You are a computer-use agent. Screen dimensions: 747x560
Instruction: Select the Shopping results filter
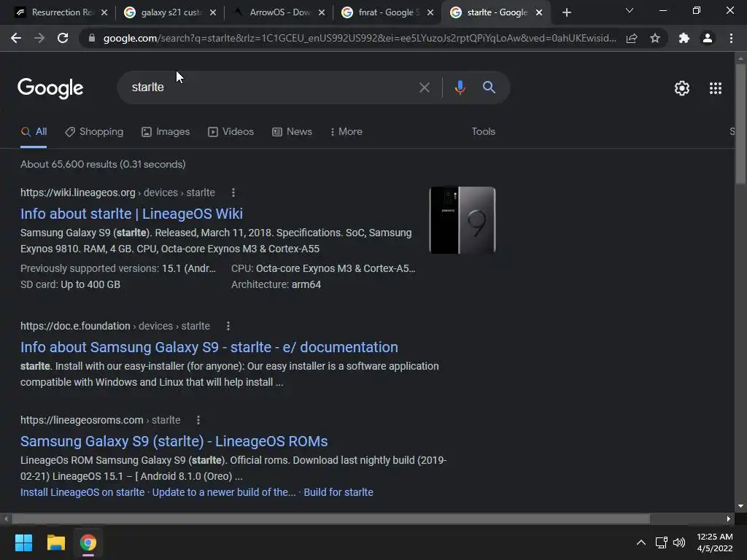pos(94,132)
